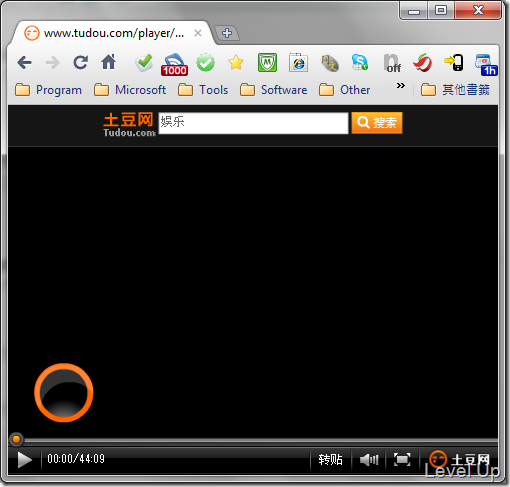Click the orange 搜索 search button
510x487 pixels.
pyautogui.click(x=377, y=123)
